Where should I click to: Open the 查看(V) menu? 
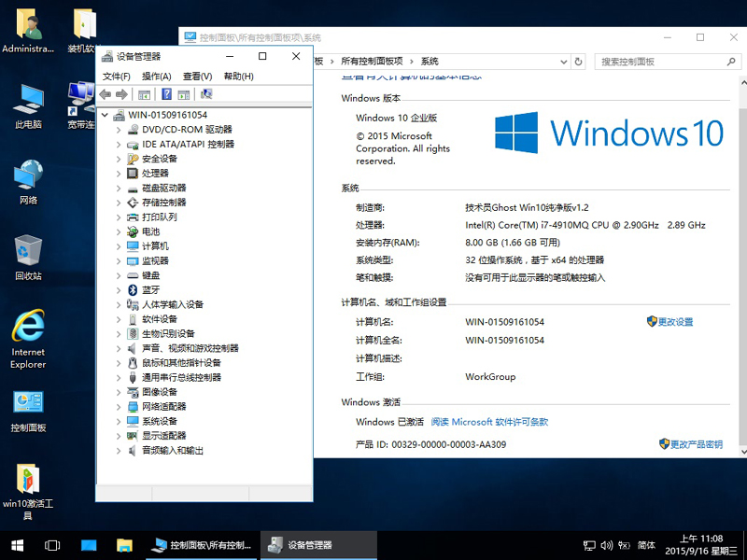(197, 77)
